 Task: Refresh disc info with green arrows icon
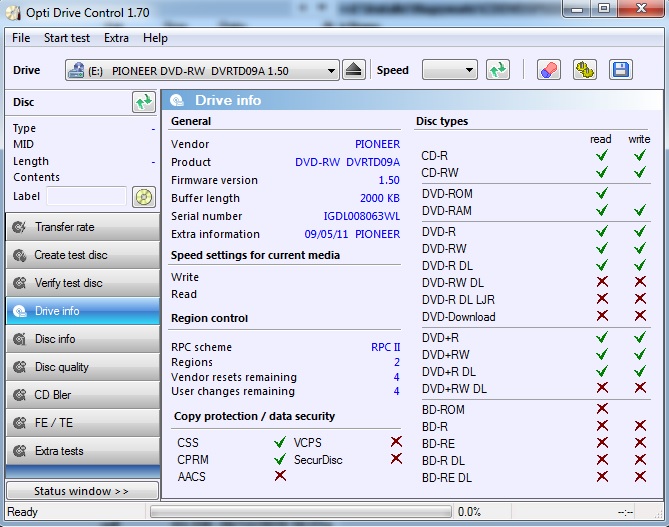(144, 102)
